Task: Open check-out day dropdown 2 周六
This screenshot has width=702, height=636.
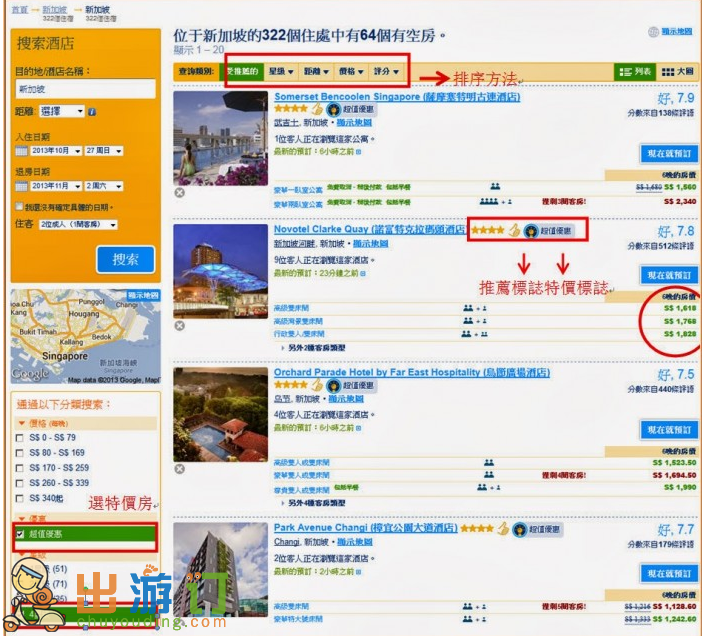Action: (x=103, y=186)
